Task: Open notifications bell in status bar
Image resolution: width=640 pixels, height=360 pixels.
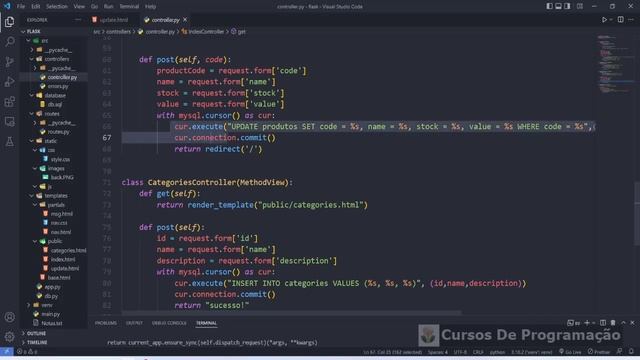Action: click(x=631, y=351)
